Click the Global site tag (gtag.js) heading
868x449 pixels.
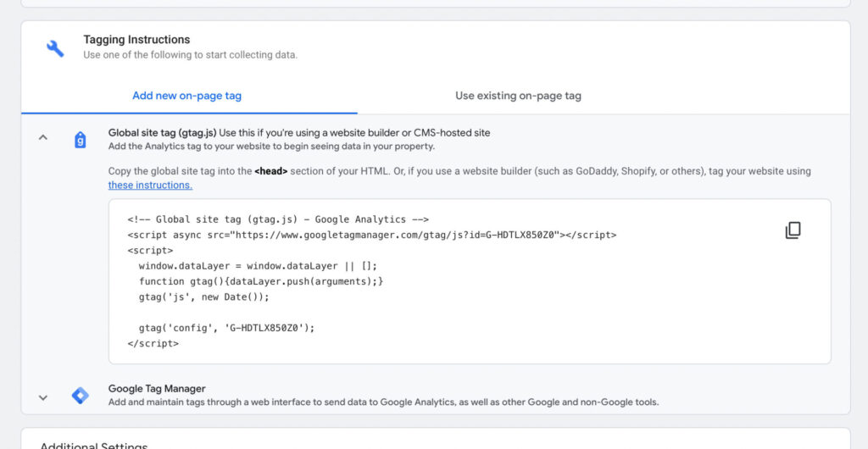click(162, 133)
